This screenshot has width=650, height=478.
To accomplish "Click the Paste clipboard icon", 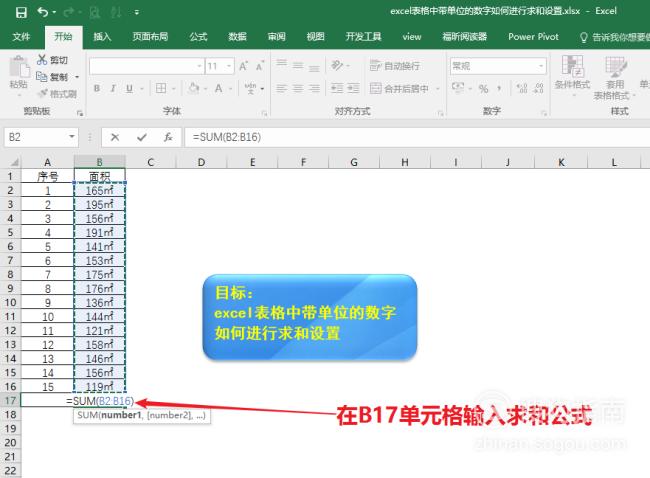I will click(x=19, y=67).
